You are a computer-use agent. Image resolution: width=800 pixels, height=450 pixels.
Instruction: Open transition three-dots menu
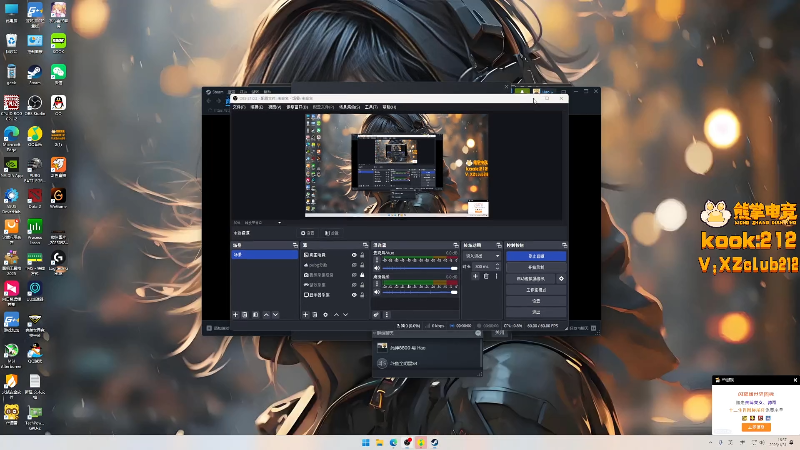(496, 276)
